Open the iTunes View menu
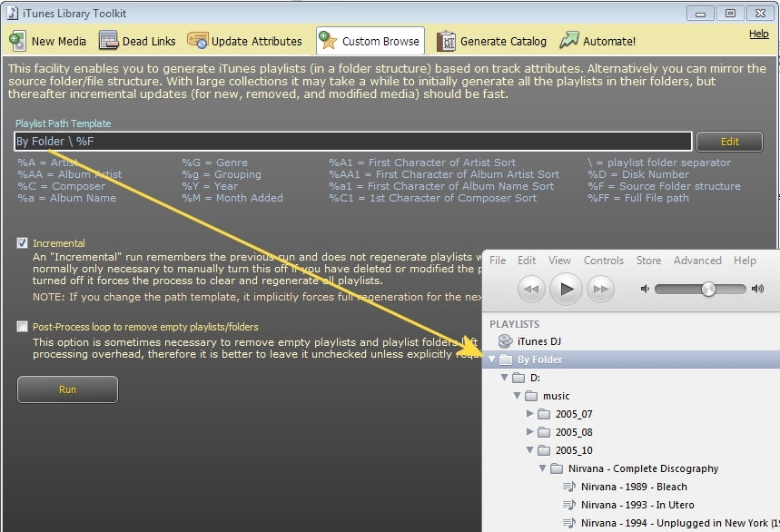The width and height of the screenshot is (780, 532). coord(559,261)
